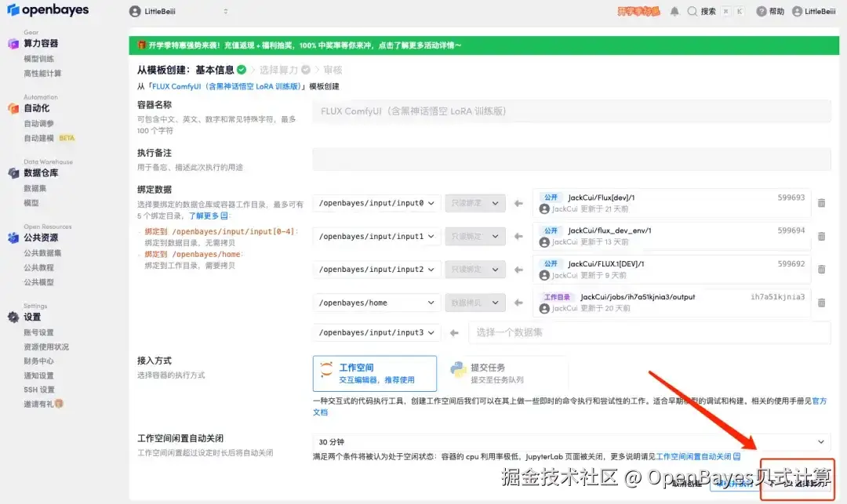Open 数据集 in sidebar

click(35, 188)
